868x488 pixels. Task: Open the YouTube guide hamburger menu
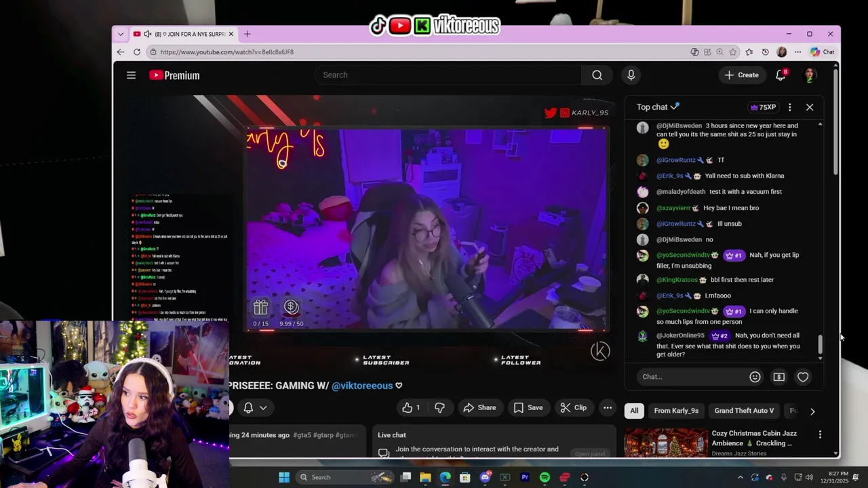click(x=131, y=75)
